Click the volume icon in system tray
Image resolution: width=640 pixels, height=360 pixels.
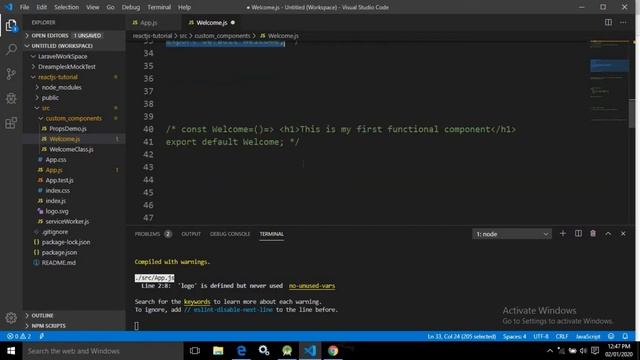point(583,351)
